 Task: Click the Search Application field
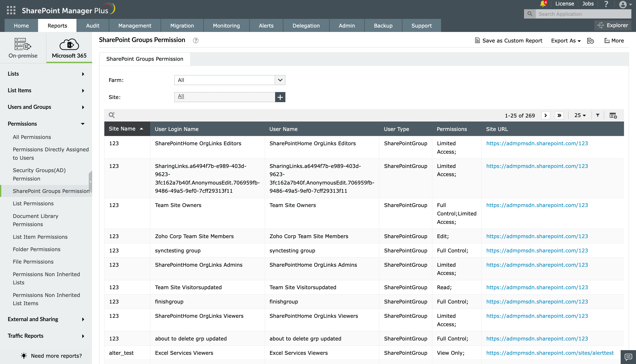click(x=583, y=14)
